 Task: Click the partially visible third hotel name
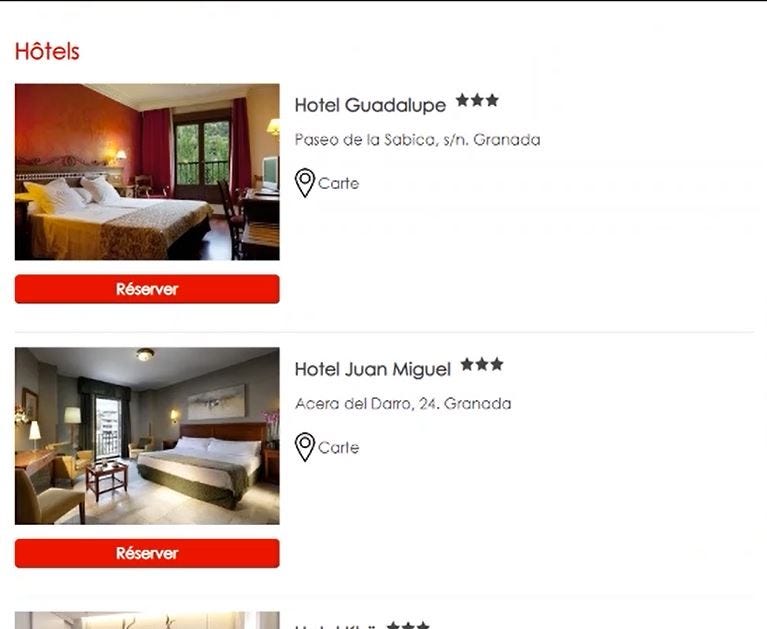coord(336,626)
